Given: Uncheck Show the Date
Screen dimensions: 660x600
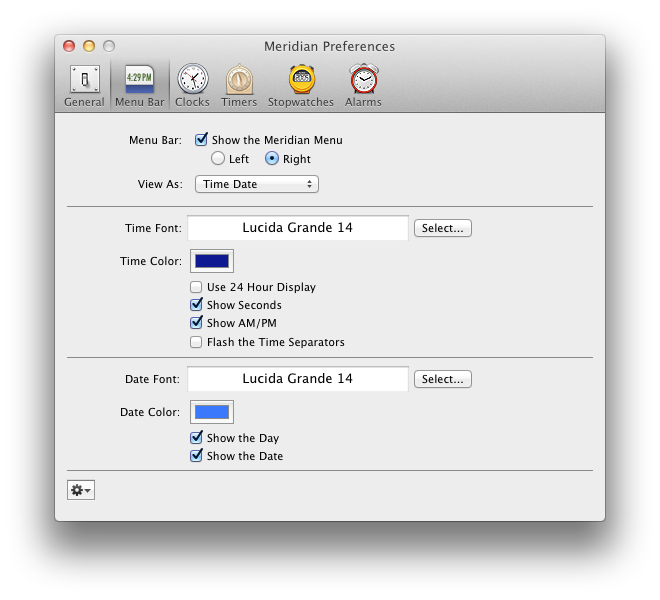Looking at the screenshot, I should pyautogui.click(x=196, y=456).
